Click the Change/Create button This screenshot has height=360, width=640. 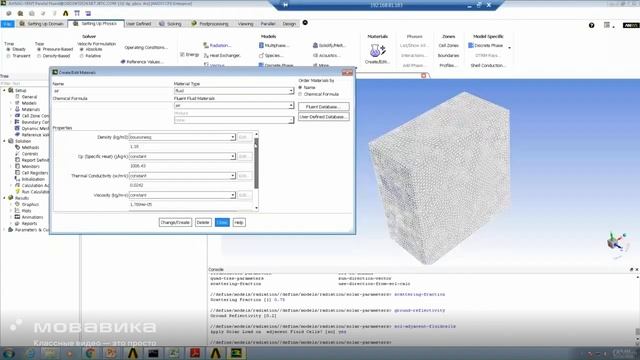[x=175, y=222]
